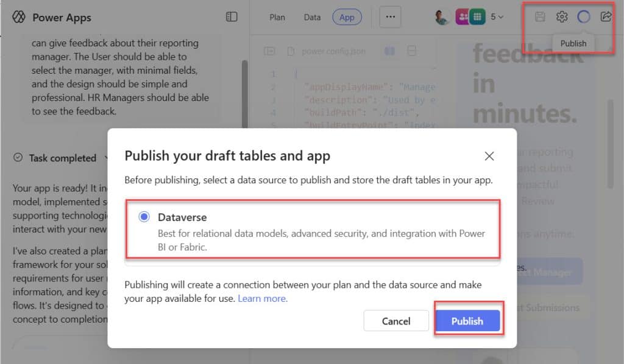This screenshot has height=364, width=624.
Task: Open the more options ellipsis menu
Action: point(390,18)
